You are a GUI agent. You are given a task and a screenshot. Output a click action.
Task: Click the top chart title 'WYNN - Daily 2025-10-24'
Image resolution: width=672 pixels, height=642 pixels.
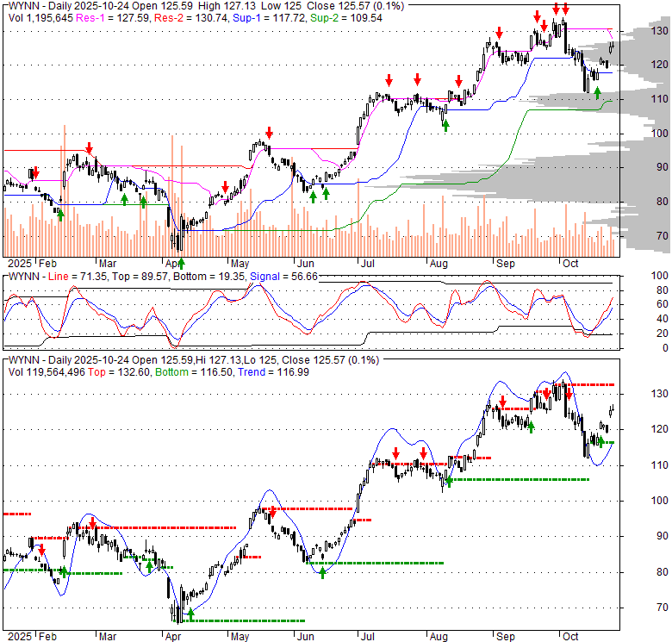pos(69,6)
